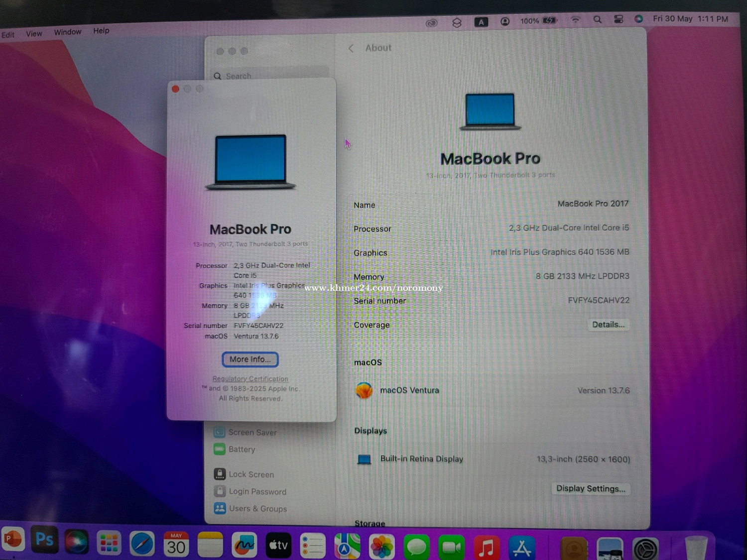The image size is (747, 560).
Task: Click 2,3 GHz Dual-Core Intel Core i5 in Settings
Action: (x=569, y=228)
